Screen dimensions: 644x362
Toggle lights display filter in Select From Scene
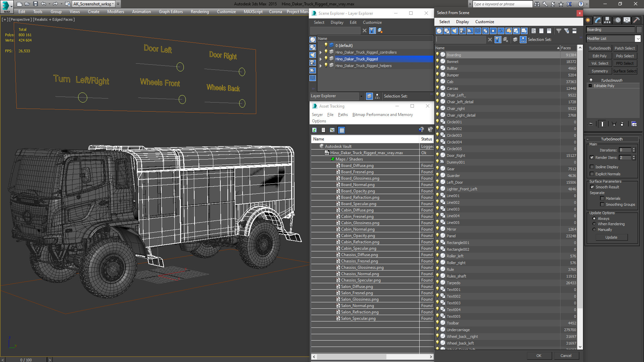pyautogui.click(x=454, y=31)
